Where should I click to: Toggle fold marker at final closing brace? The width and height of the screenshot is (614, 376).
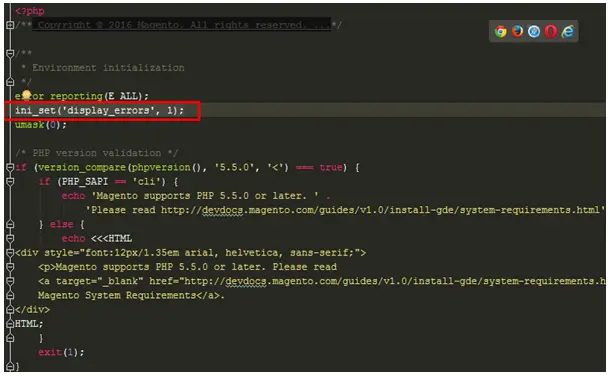pos(10,367)
